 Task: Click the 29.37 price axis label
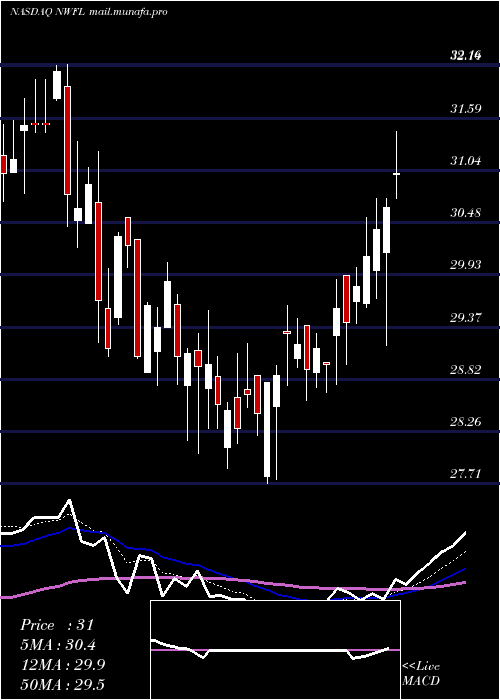466,317
